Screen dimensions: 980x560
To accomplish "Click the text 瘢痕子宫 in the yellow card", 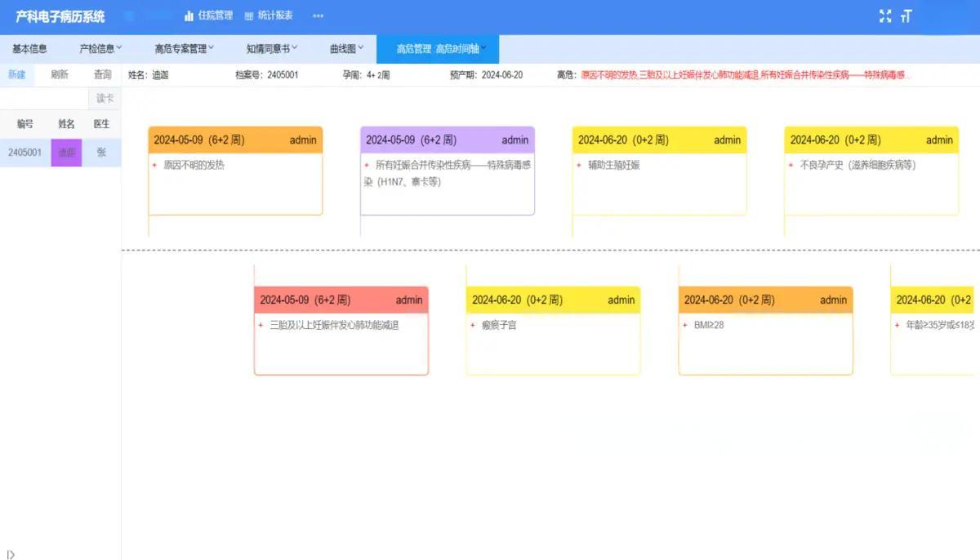I will [x=499, y=325].
